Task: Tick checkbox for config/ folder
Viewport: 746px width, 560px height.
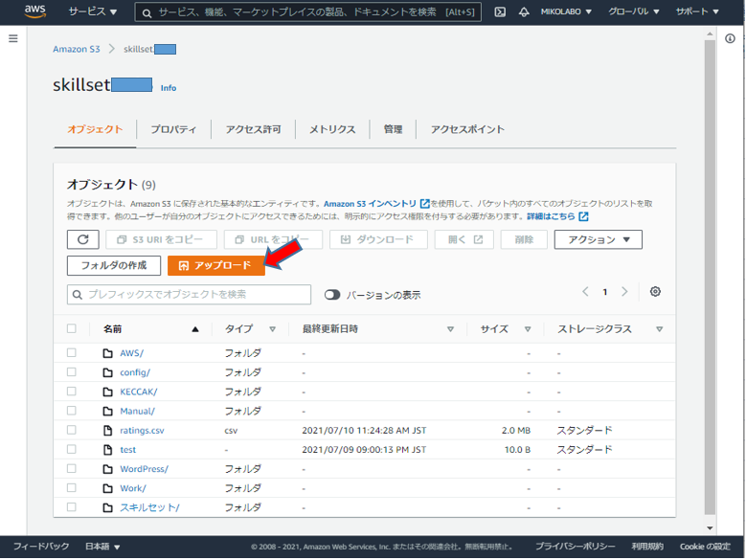Action: 72,371
